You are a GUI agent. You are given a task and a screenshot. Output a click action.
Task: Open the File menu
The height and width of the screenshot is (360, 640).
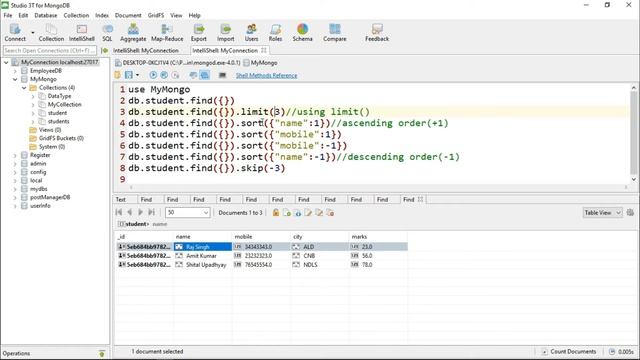coord(8,15)
